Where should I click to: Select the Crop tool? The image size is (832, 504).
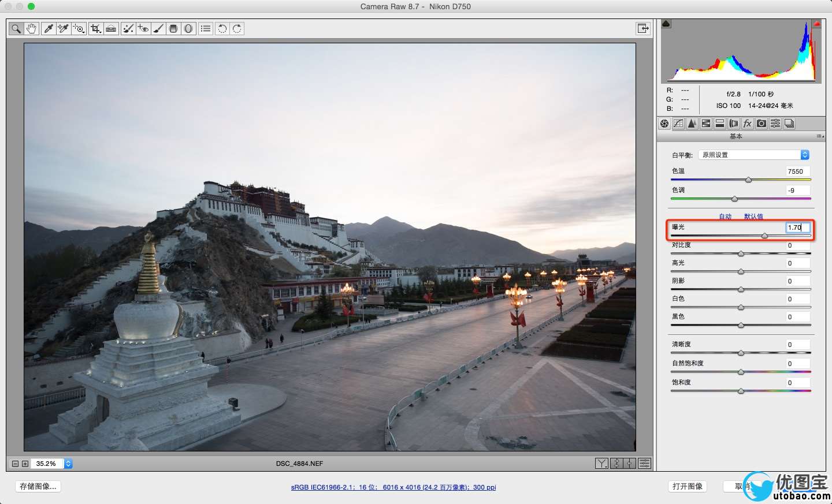point(96,28)
